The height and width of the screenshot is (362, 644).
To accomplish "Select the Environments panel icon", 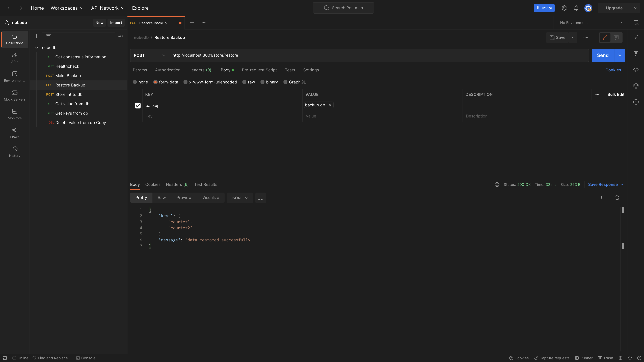I will point(14,76).
